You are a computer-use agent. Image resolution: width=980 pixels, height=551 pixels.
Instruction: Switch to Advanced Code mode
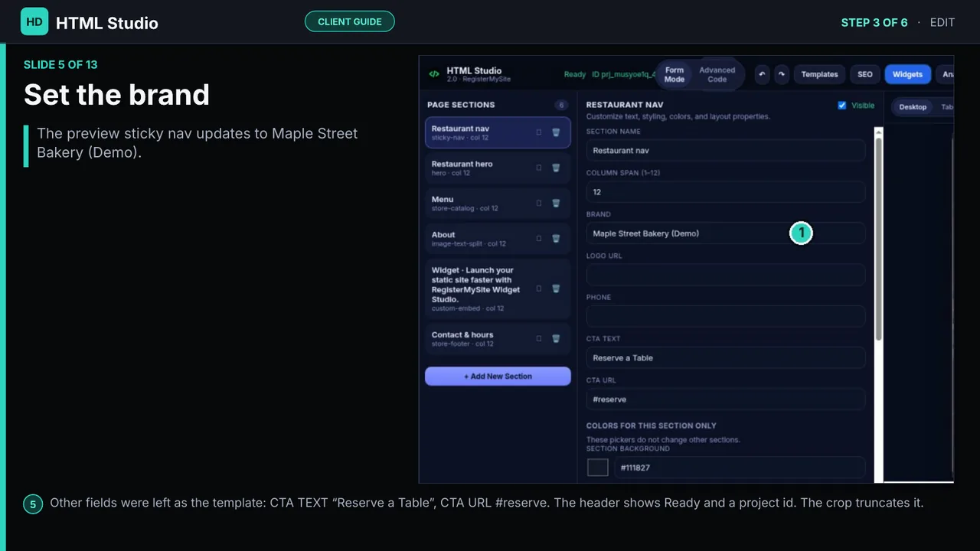(717, 74)
